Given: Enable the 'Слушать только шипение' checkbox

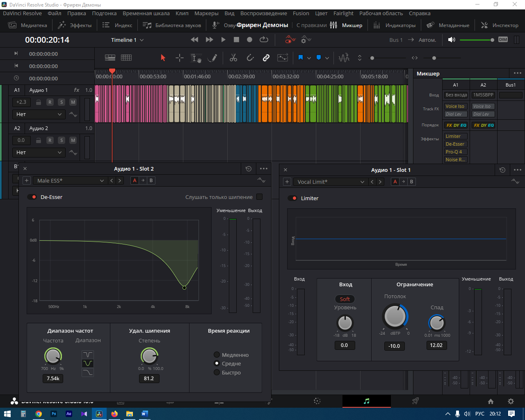Looking at the screenshot, I should tap(259, 197).
